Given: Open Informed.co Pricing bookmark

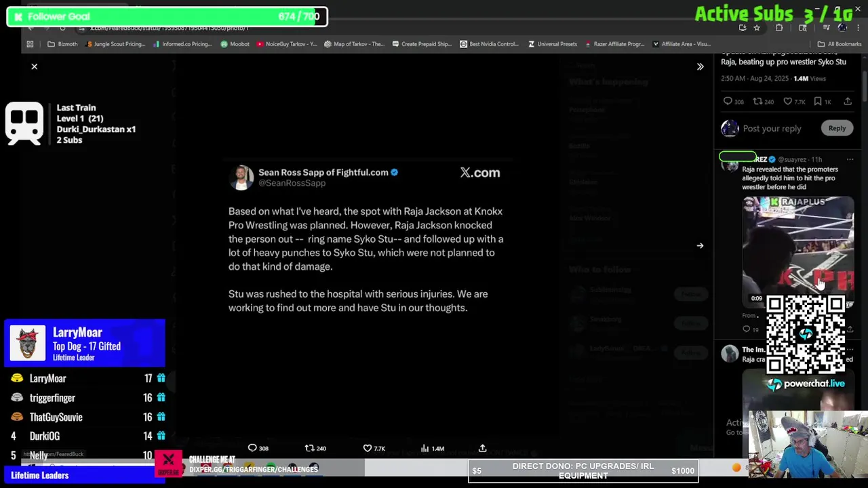Looking at the screenshot, I should pyautogui.click(x=182, y=44).
